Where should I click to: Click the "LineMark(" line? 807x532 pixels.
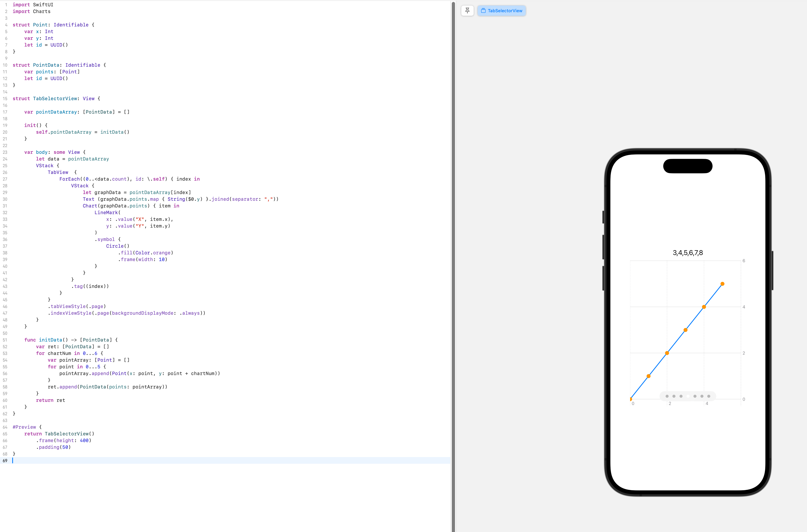107,213
